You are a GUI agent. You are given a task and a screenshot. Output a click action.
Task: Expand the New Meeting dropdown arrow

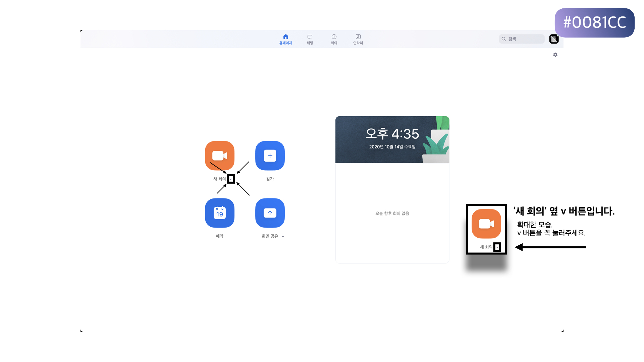coord(231,179)
